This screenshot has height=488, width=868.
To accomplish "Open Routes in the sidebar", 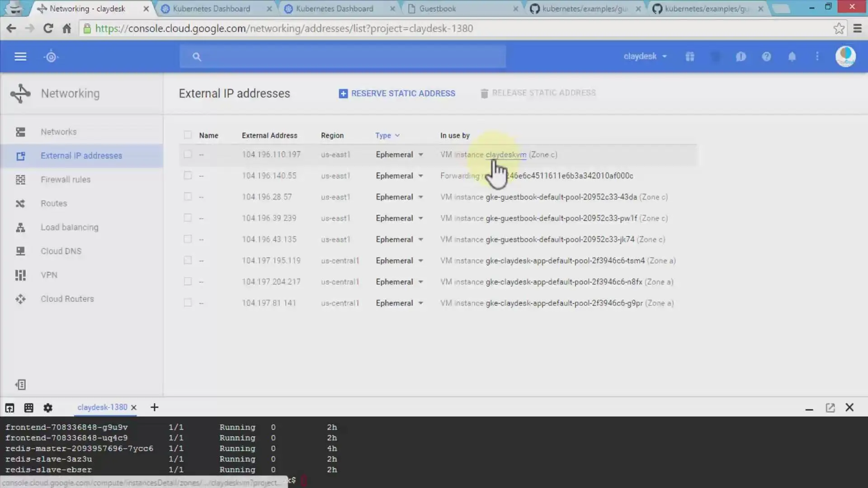I will pos(82,204).
